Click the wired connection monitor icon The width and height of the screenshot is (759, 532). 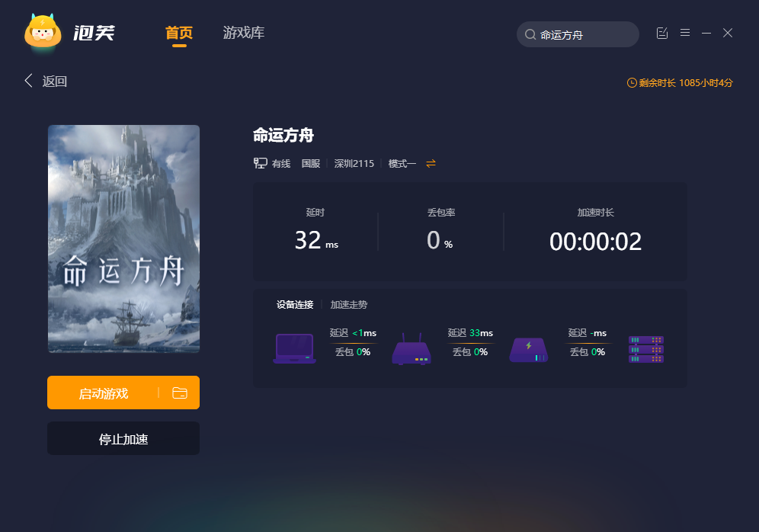tap(261, 163)
